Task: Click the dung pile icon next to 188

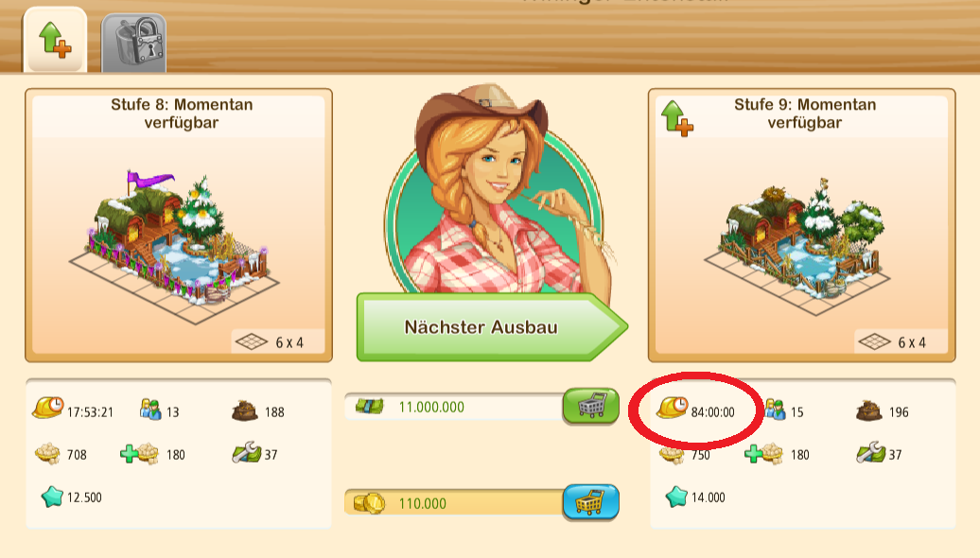Action: [x=245, y=410]
